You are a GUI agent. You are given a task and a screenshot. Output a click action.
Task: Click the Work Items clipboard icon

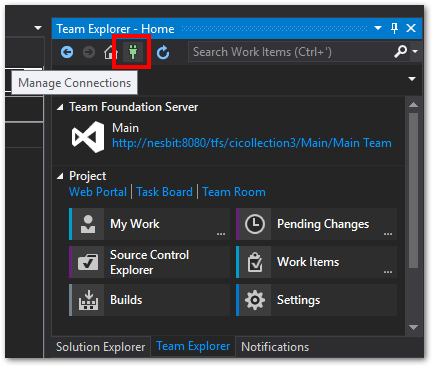click(x=255, y=262)
